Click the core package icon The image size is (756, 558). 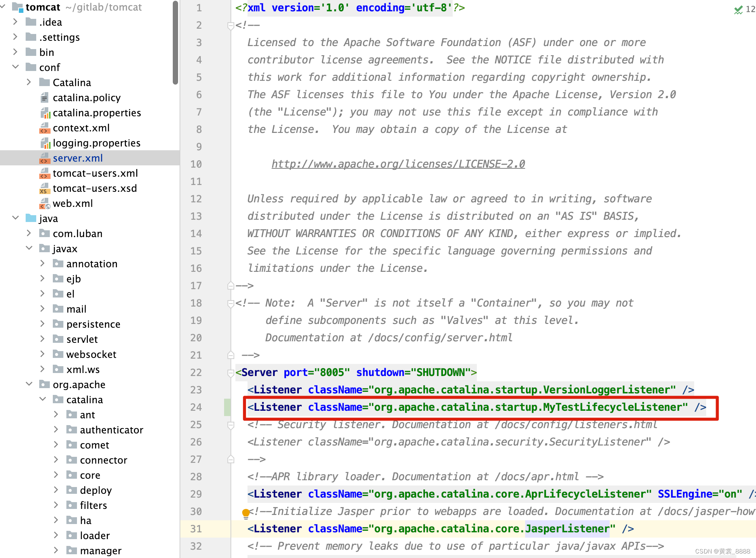(x=72, y=475)
